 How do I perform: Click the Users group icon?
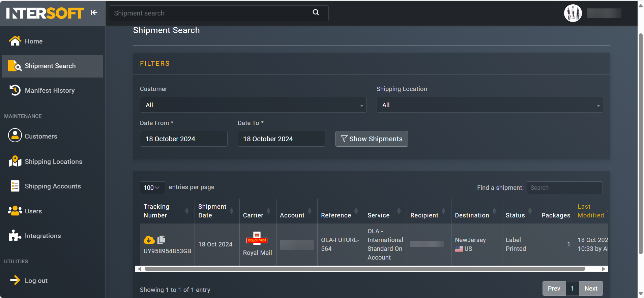15,211
